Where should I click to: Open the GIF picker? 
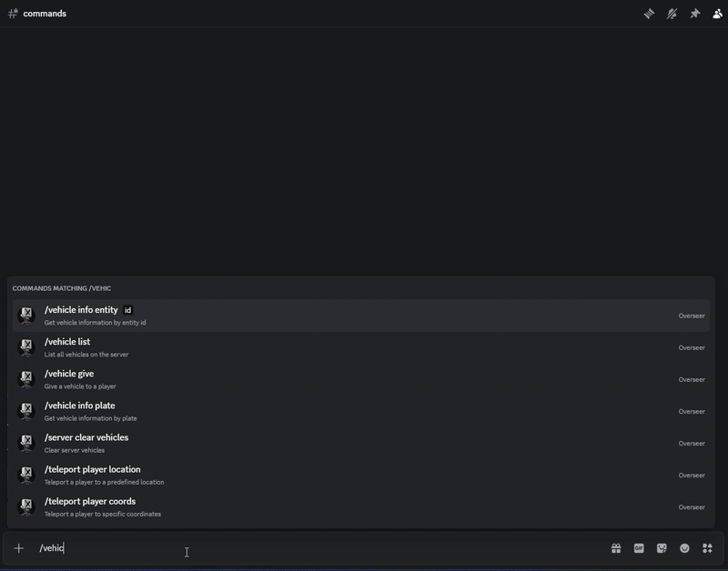(x=639, y=548)
